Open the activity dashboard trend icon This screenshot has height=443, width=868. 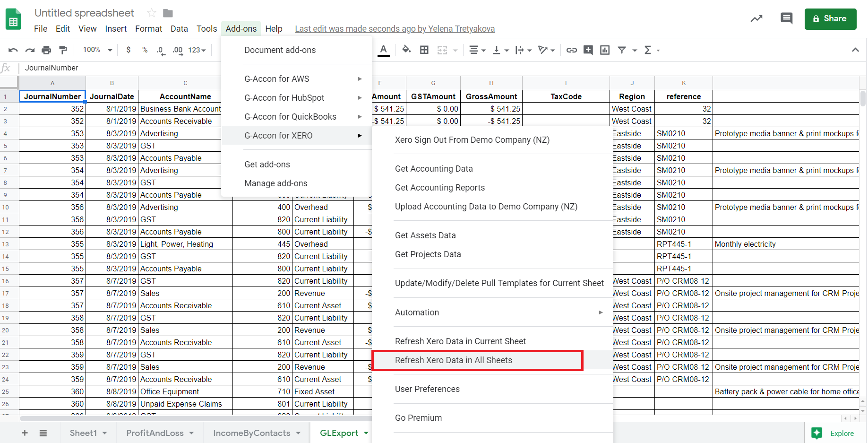pos(756,19)
